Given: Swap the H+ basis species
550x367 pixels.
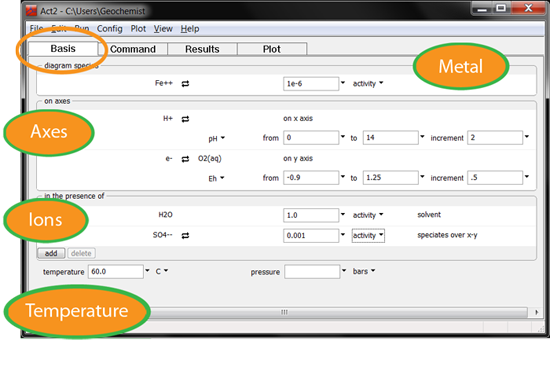Looking at the screenshot, I should pyautogui.click(x=185, y=119).
